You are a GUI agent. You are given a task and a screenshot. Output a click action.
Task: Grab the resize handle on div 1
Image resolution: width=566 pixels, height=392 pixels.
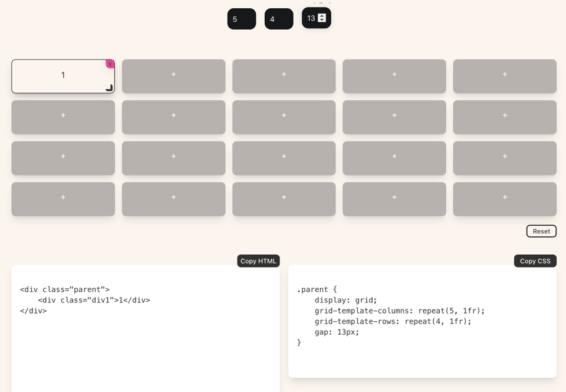[x=109, y=88]
